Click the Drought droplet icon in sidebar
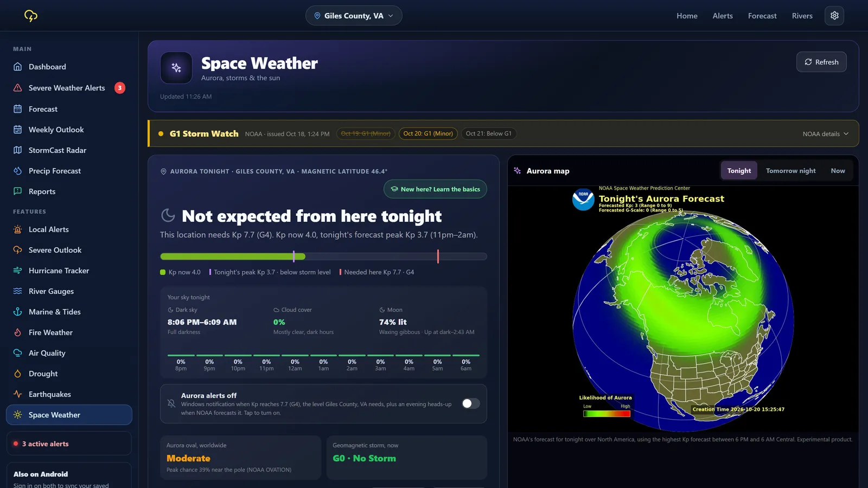The width and height of the screenshot is (868, 488). (17, 374)
